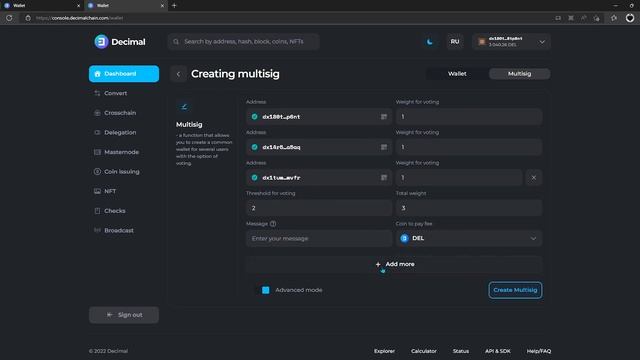Switch language with RU button
The height and width of the screenshot is (360, 640).
coord(455,42)
